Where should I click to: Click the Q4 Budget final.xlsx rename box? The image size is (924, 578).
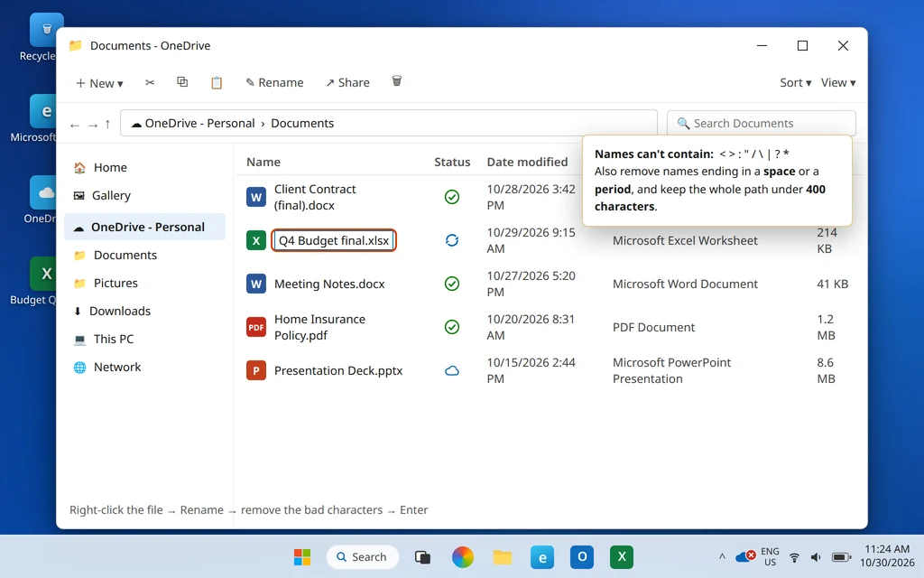coord(334,240)
